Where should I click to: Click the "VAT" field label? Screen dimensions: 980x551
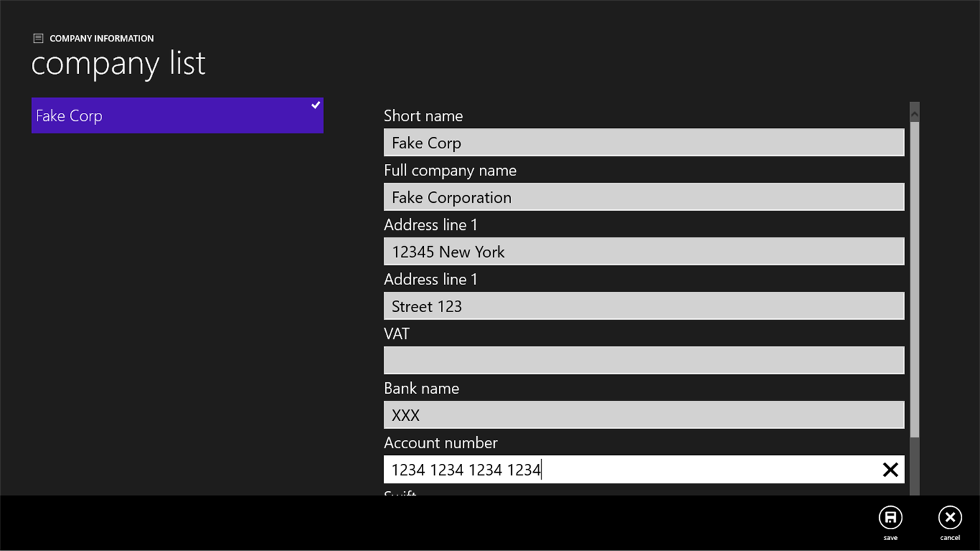[x=397, y=333]
